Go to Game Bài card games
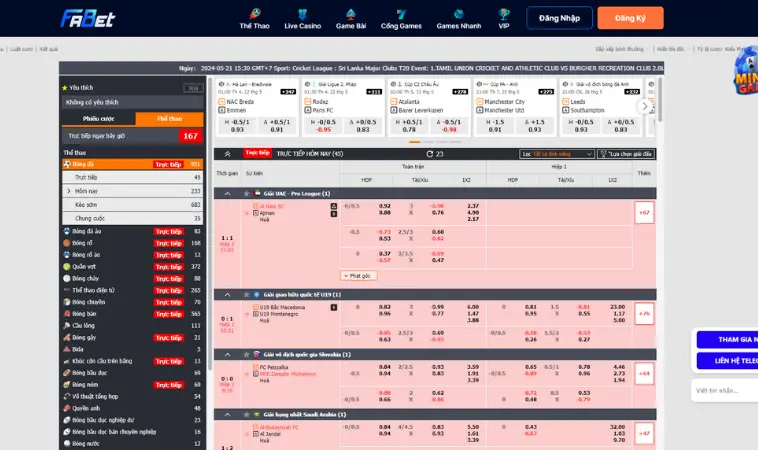 351,18
